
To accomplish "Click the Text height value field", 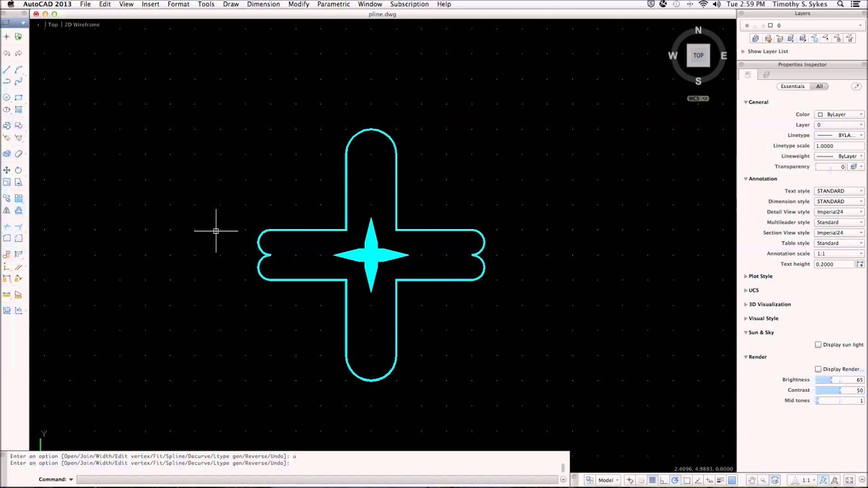I will [x=835, y=264].
